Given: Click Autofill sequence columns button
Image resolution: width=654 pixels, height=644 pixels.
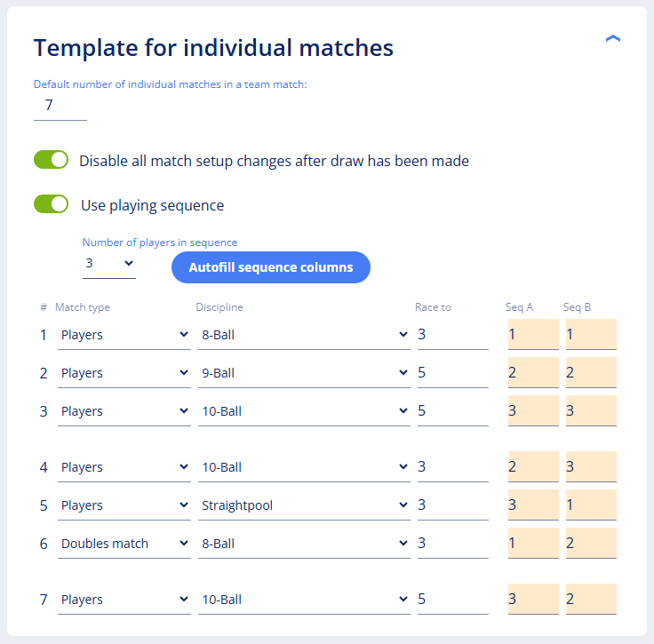Looking at the screenshot, I should click(x=270, y=267).
